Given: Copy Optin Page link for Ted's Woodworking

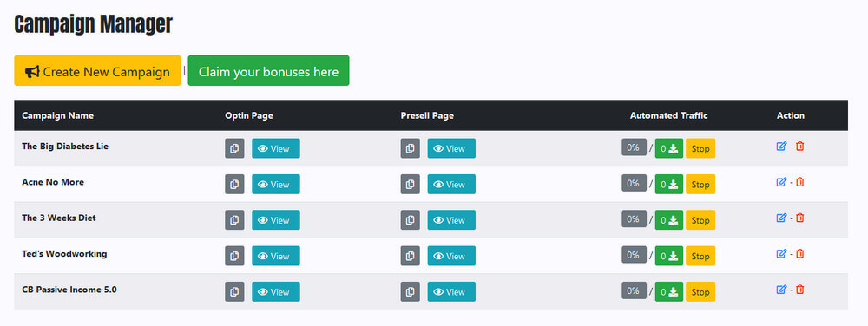Looking at the screenshot, I should [234, 256].
